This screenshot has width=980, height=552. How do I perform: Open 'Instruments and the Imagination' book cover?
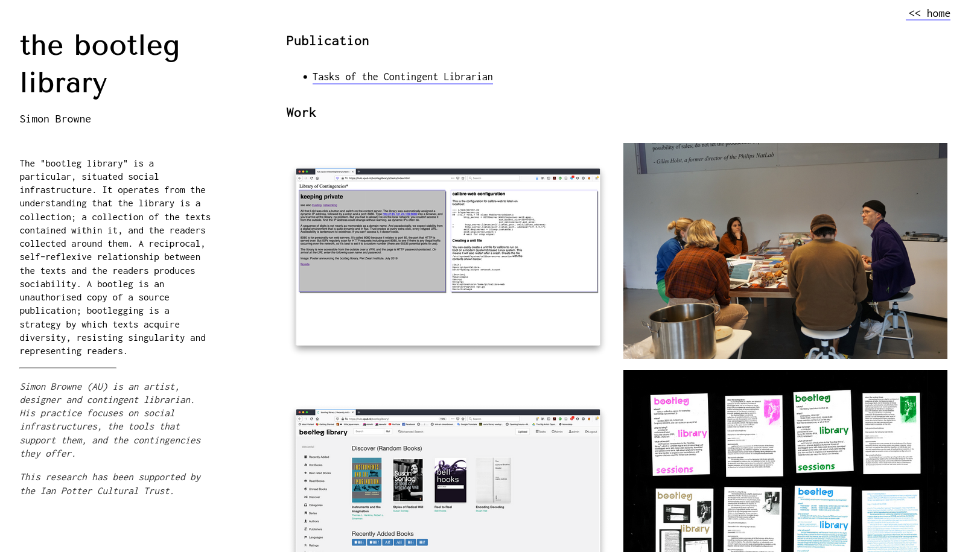[366, 480]
